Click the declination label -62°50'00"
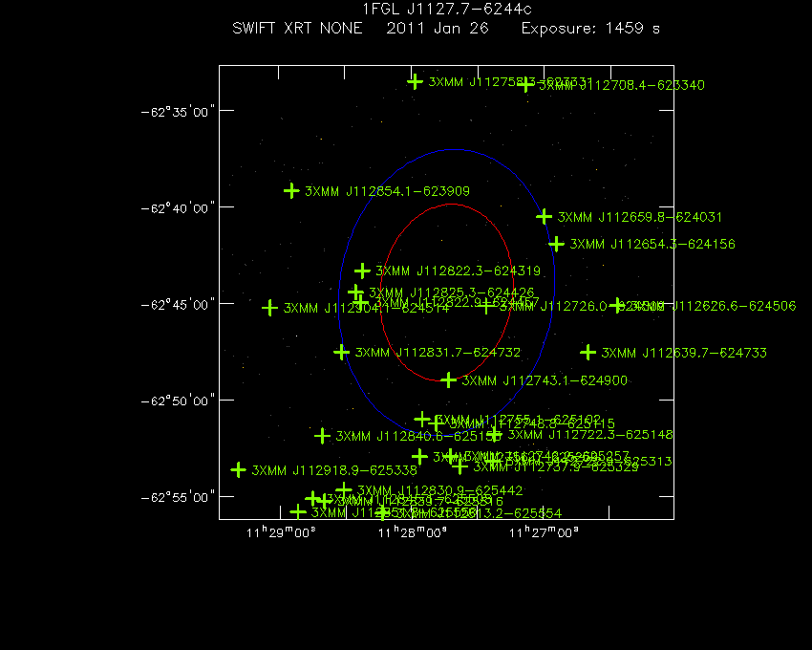 178,401
